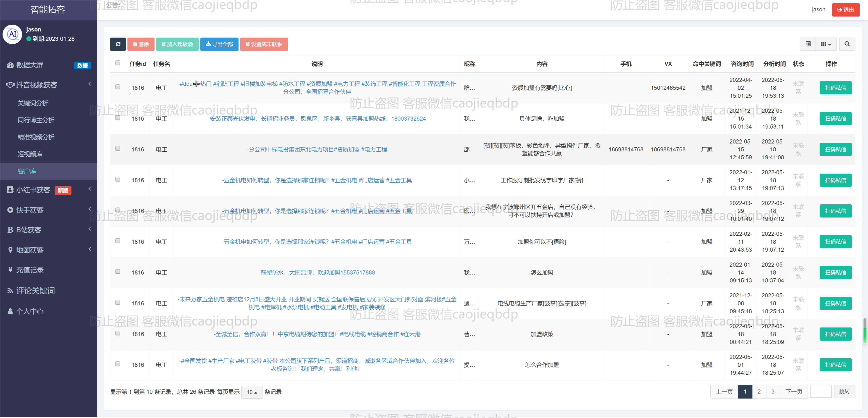This screenshot has height=418, width=868.
Task: Tick the checkbox for the 中京电缆 row
Action: click(x=118, y=333)
